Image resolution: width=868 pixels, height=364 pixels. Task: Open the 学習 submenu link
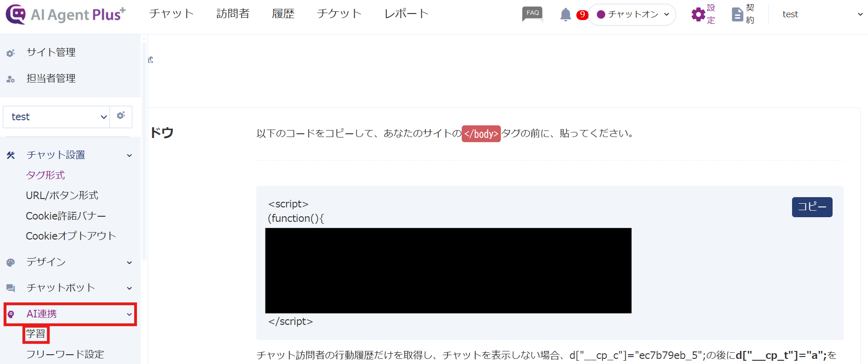tap(35, 334)
